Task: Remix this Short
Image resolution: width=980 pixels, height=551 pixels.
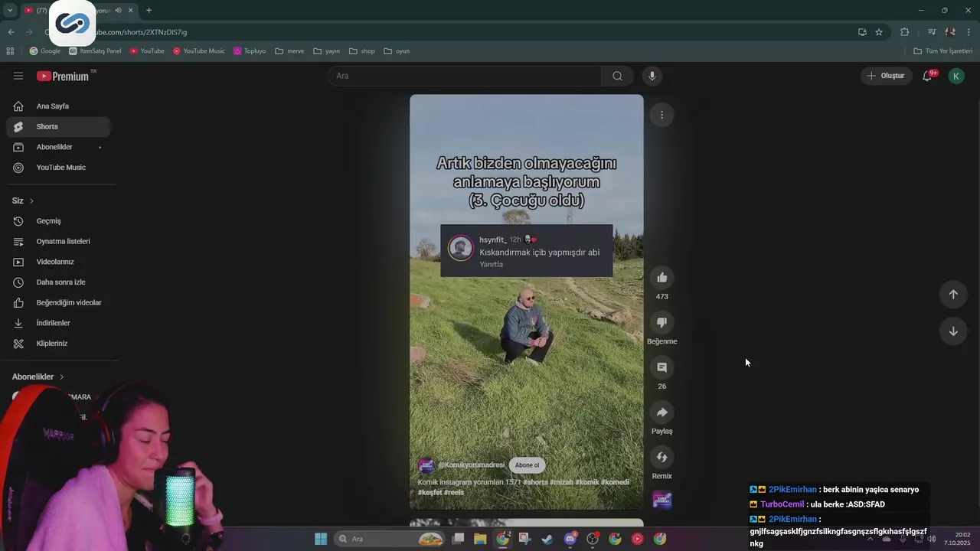Action: coord(662,458)
